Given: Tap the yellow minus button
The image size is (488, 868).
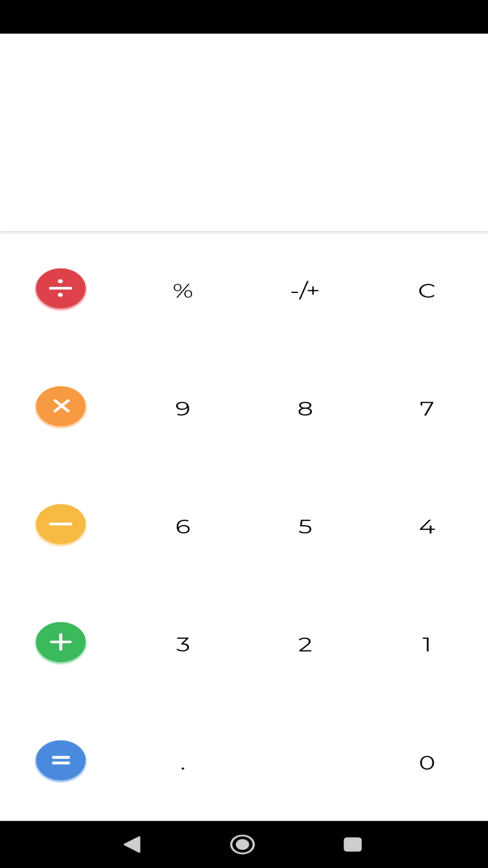Looking at the screenshot, I should [61, 524].
